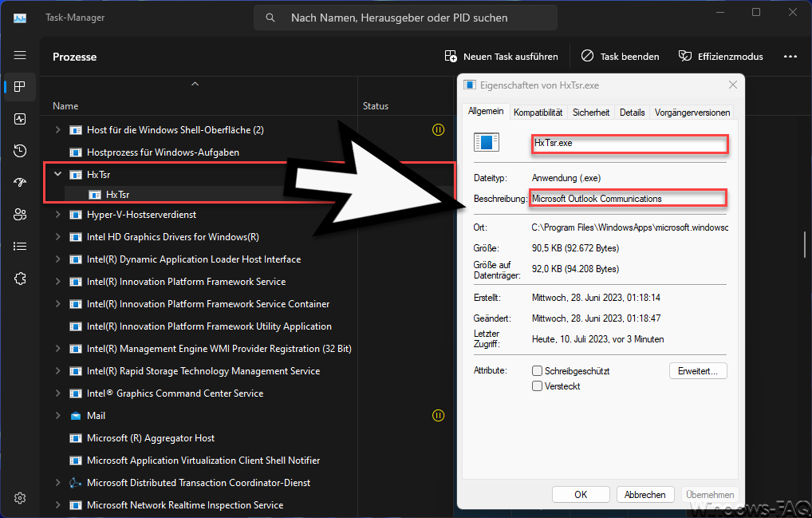Expand Host für die Windows Shell-Oberfläche
Screen dimensions: 812x518
tap(58, 129)
